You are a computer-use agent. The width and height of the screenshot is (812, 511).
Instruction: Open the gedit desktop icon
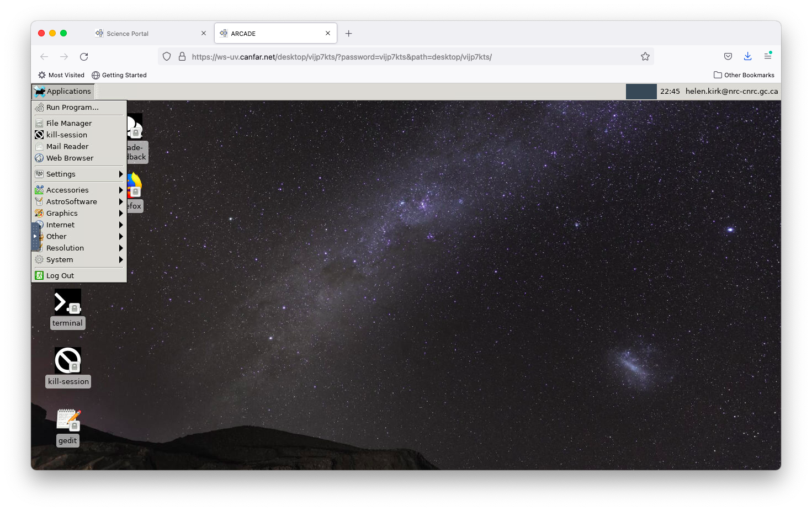[68, 419]
